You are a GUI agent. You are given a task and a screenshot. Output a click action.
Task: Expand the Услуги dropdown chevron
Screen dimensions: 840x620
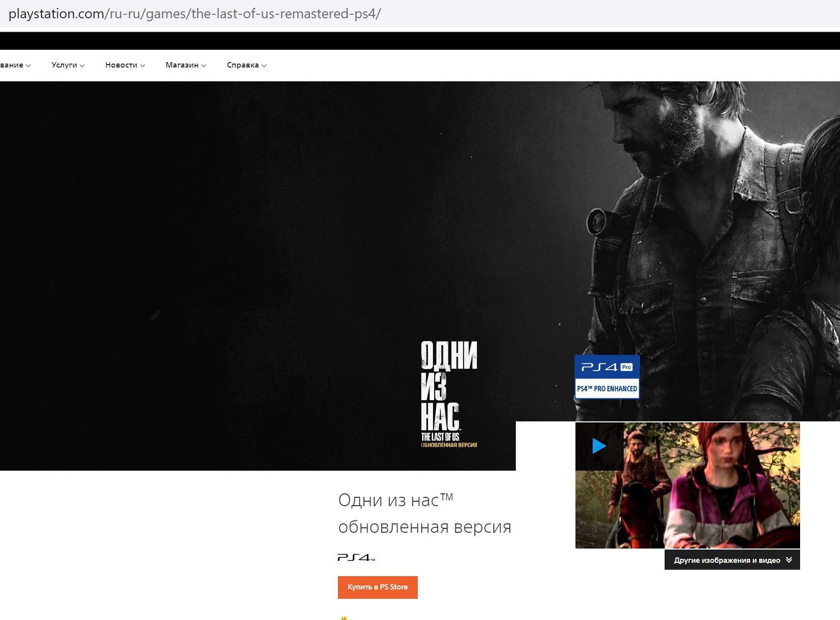click(82, 66)
